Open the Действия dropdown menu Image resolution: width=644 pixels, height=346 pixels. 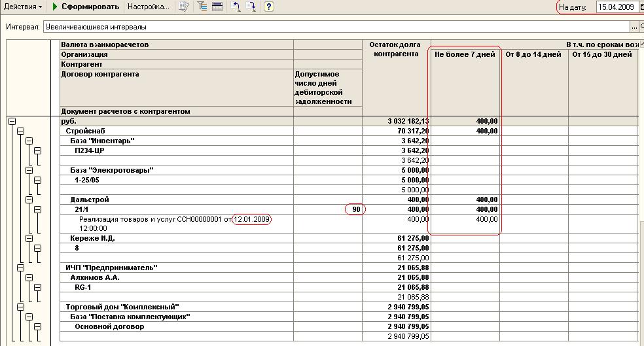tap(23, 7)
